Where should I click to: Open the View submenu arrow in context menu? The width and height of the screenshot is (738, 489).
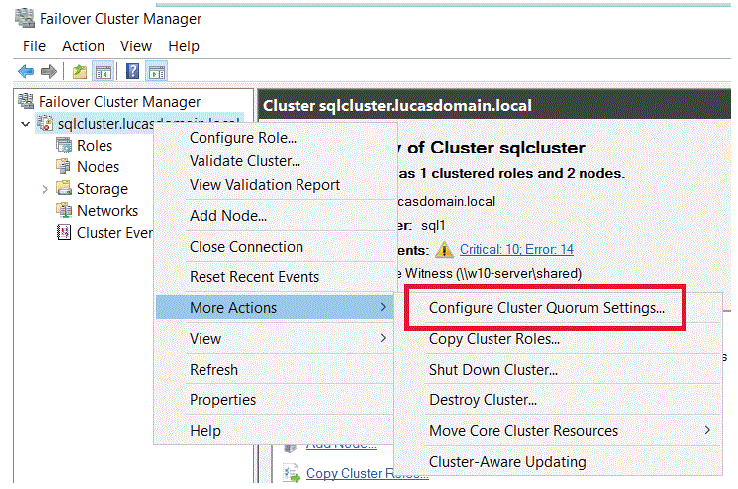click(x=383, y=337)
